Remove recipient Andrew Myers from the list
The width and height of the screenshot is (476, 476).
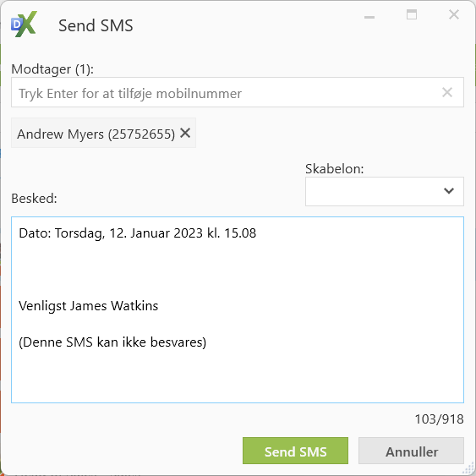coord(185,133)
